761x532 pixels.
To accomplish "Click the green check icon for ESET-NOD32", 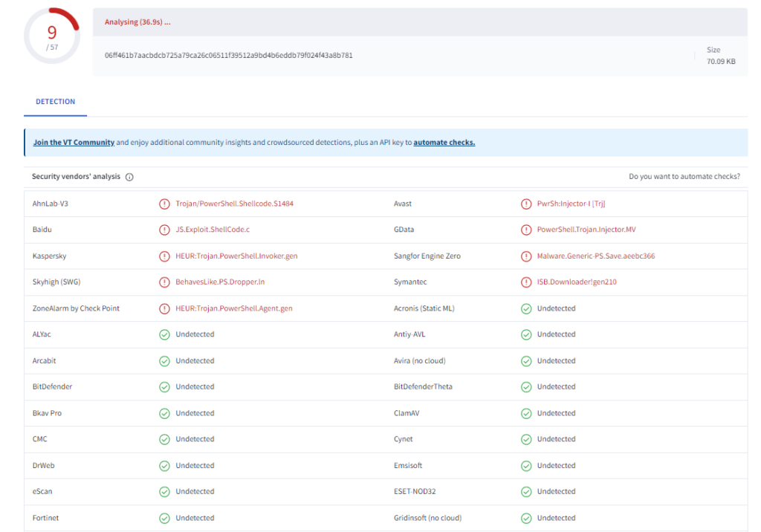I will 526,492.
